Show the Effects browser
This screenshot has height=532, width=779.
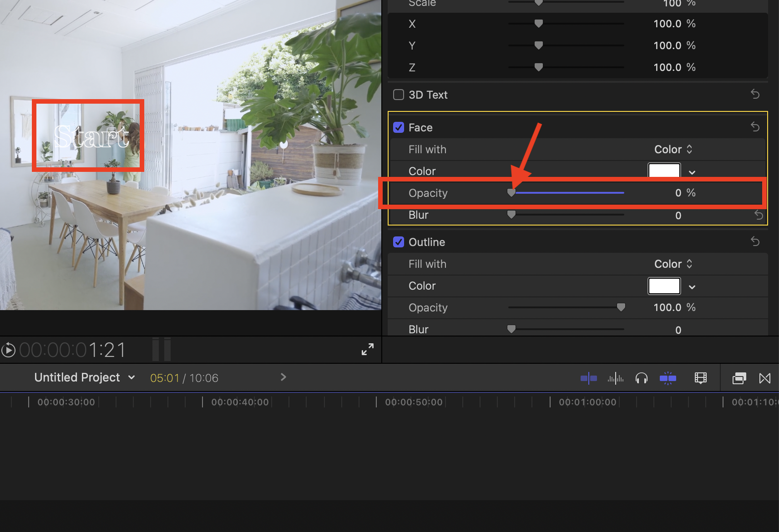(739, 378)
